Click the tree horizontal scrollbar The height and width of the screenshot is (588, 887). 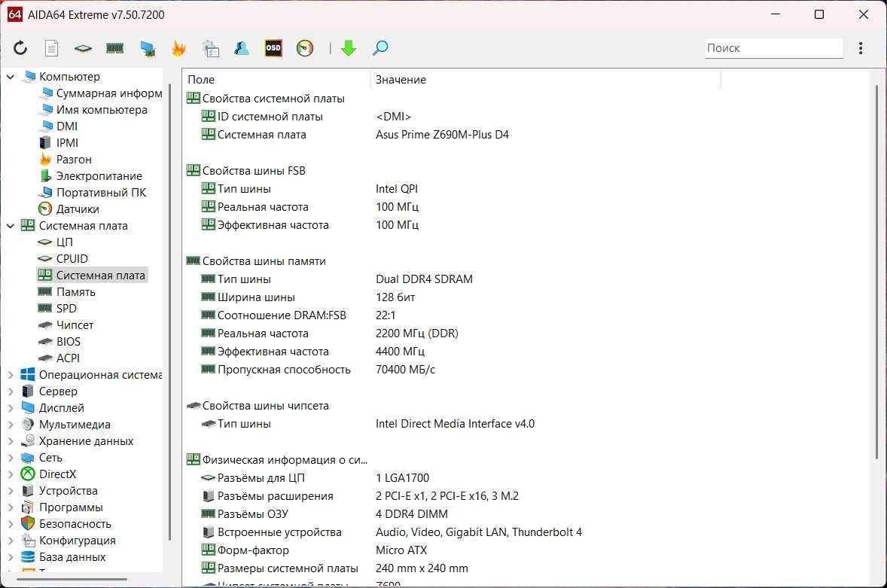tap(72, 579)
